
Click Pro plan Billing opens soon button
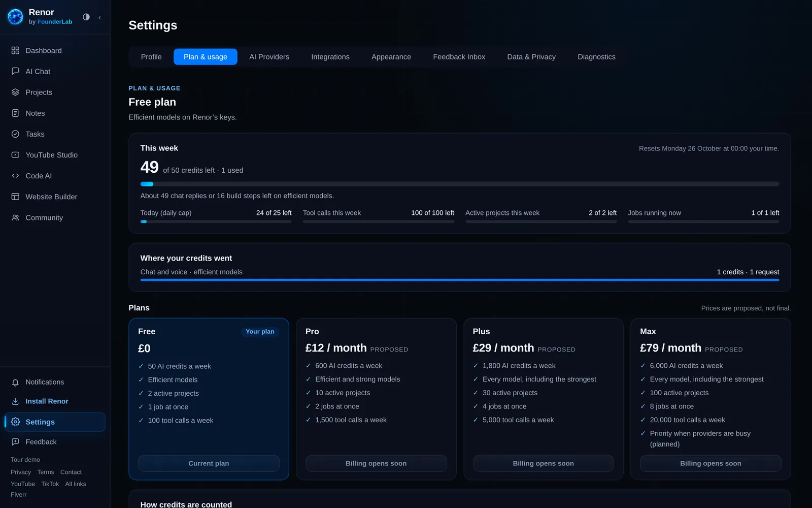click(376, 463)
